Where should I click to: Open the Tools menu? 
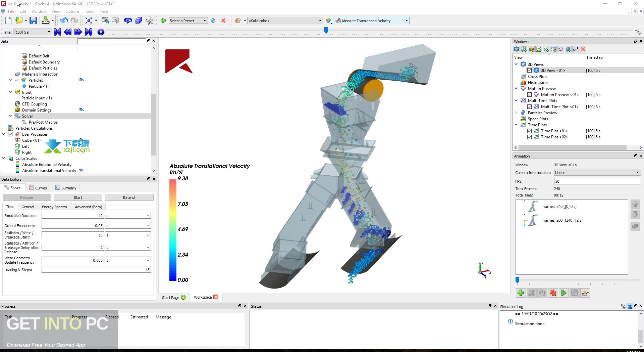[x=89, y=11]
